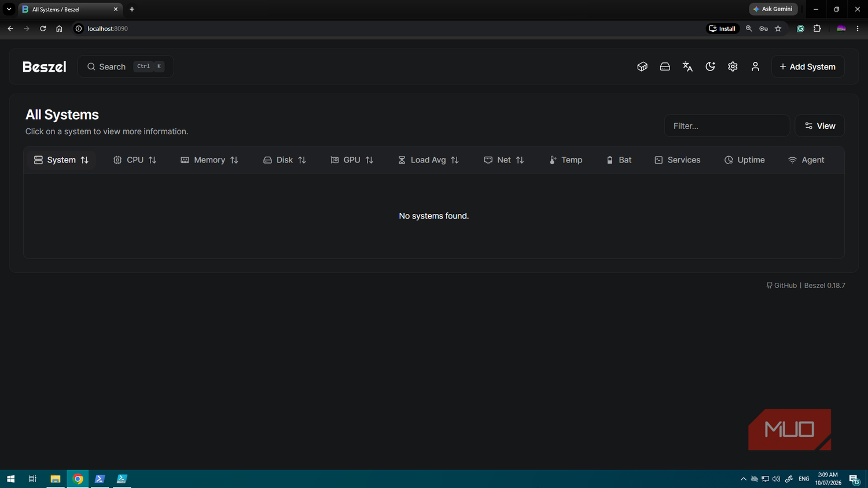
Task: Open the Search box with Ctrl K
Action: 126,66
